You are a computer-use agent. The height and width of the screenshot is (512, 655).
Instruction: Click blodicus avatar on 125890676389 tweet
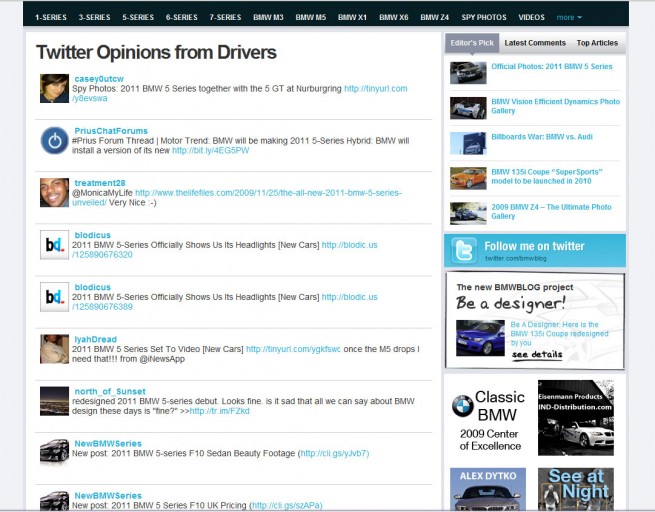[x=54, y=297]
